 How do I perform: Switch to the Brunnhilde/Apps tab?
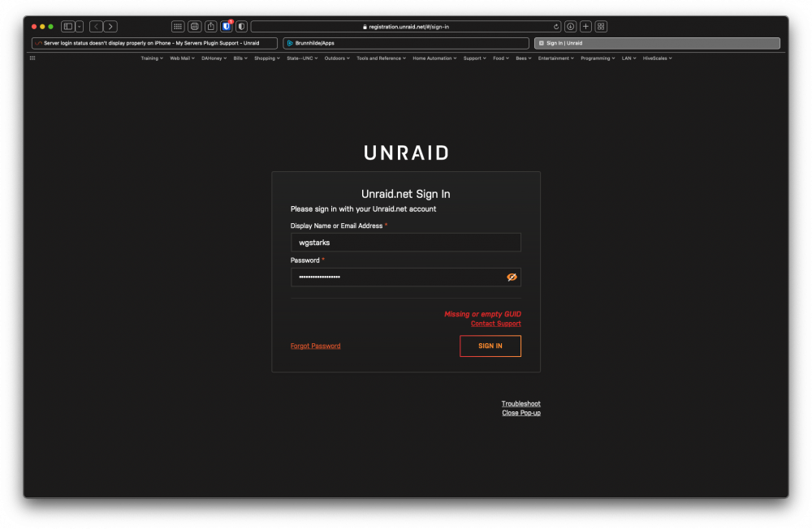tap(406, 44)
